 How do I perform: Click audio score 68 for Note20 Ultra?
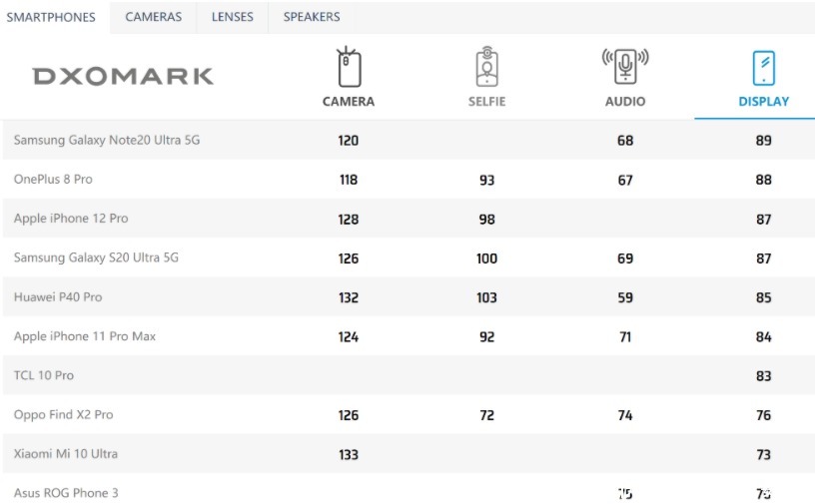tap(625, 141)
